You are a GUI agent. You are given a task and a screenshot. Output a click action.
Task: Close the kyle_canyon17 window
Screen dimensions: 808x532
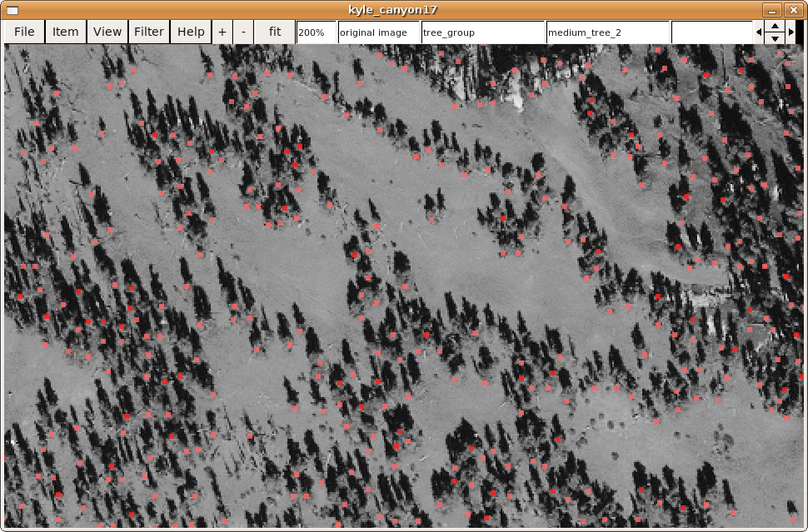pyautogui.click(x=794, y=10)
